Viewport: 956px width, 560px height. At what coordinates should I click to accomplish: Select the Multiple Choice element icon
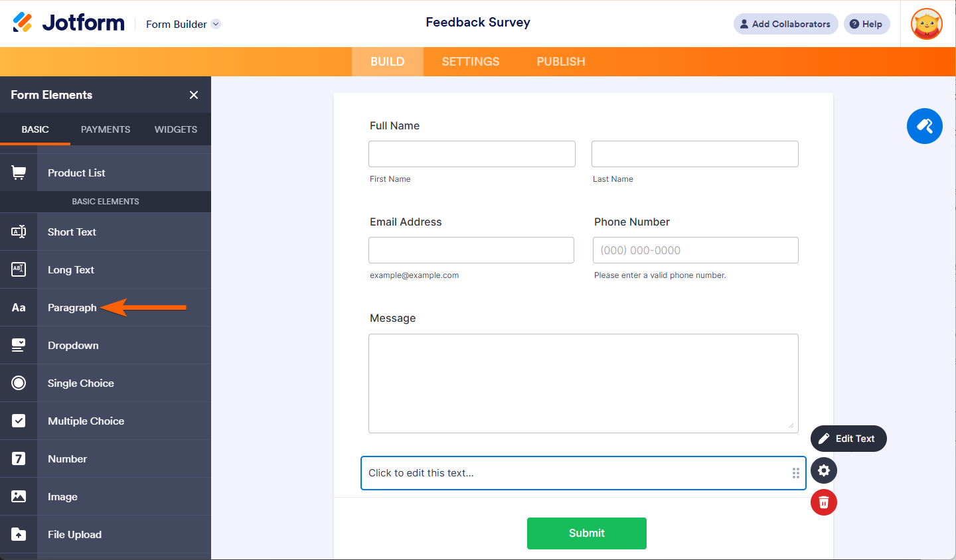[x=19, y=421]
